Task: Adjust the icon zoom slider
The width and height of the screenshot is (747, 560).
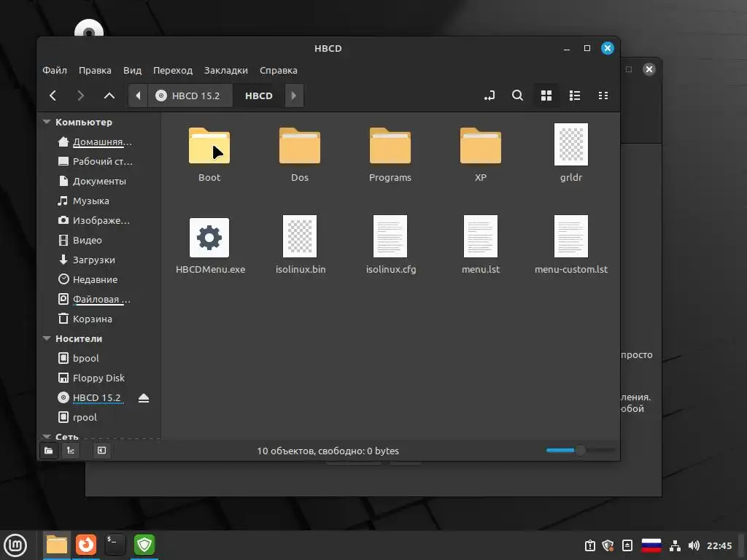Action: pos(580,451)
